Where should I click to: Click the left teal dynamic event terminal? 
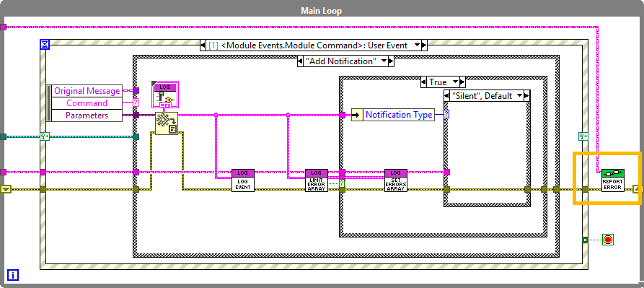click(x=45, y=136)
